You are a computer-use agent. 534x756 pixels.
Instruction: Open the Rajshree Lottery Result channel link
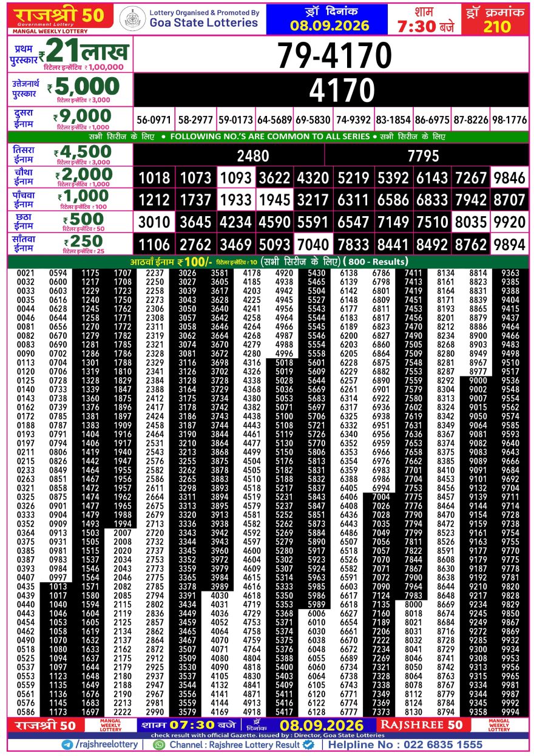pos(234,744)
